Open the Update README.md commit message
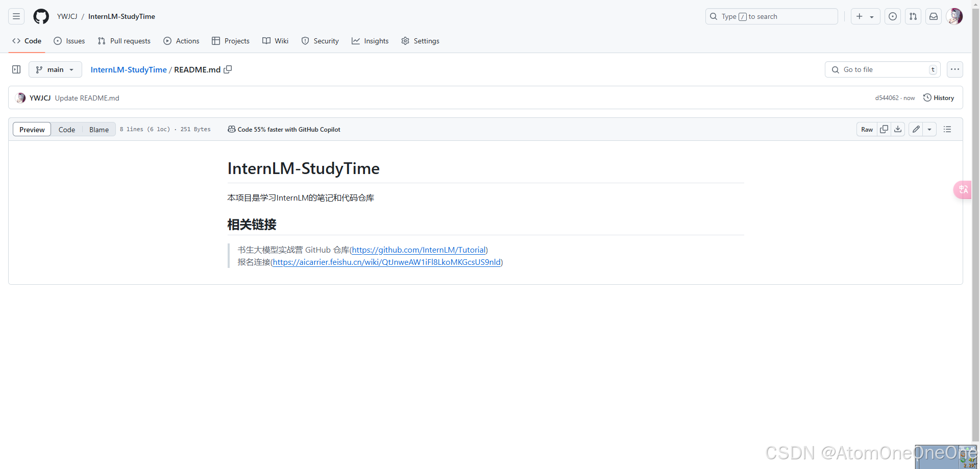Viewport: 980px width, 469px height. (x=87, y=98)
